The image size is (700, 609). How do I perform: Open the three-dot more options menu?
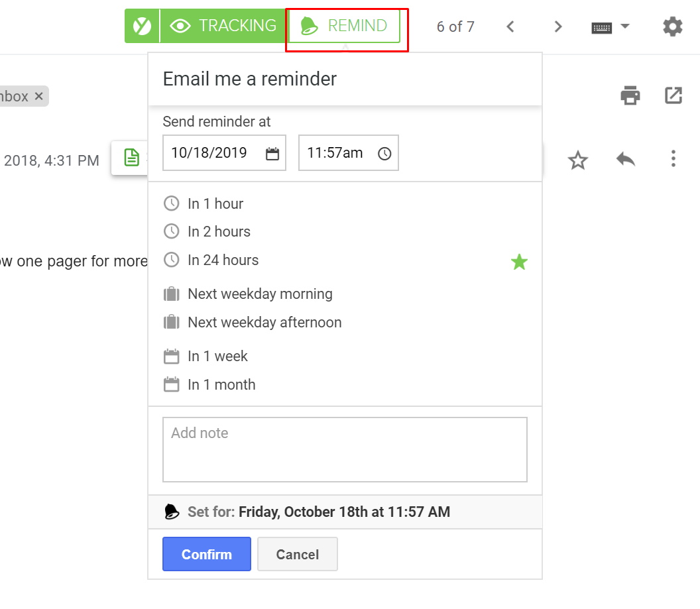coord(673,159)
